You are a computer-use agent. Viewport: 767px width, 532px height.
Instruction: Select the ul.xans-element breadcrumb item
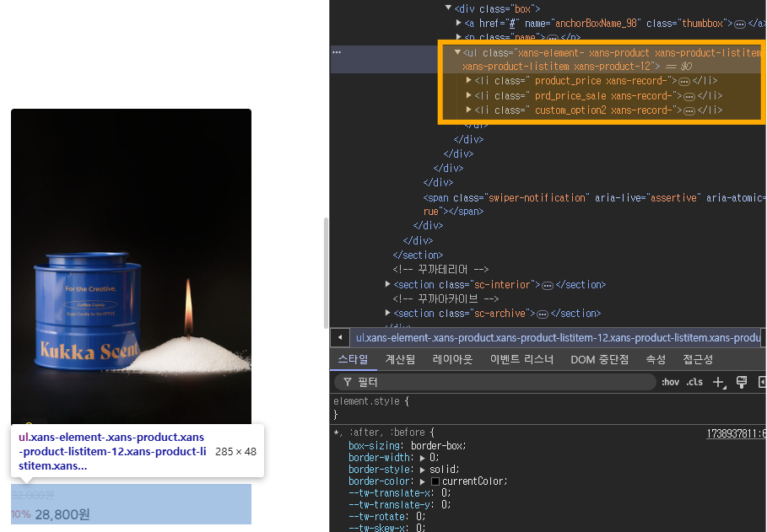pyautogui.click(x=558, y=338)
